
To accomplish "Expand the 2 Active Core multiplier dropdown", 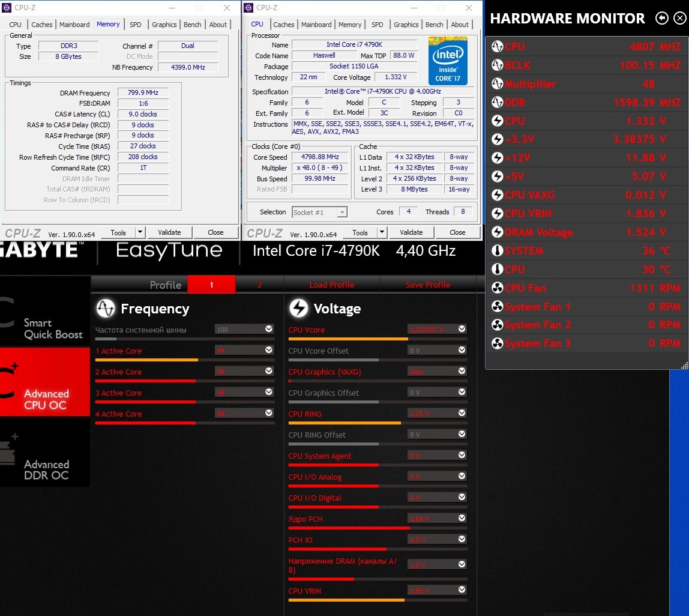I will click(x=269, y=371).
